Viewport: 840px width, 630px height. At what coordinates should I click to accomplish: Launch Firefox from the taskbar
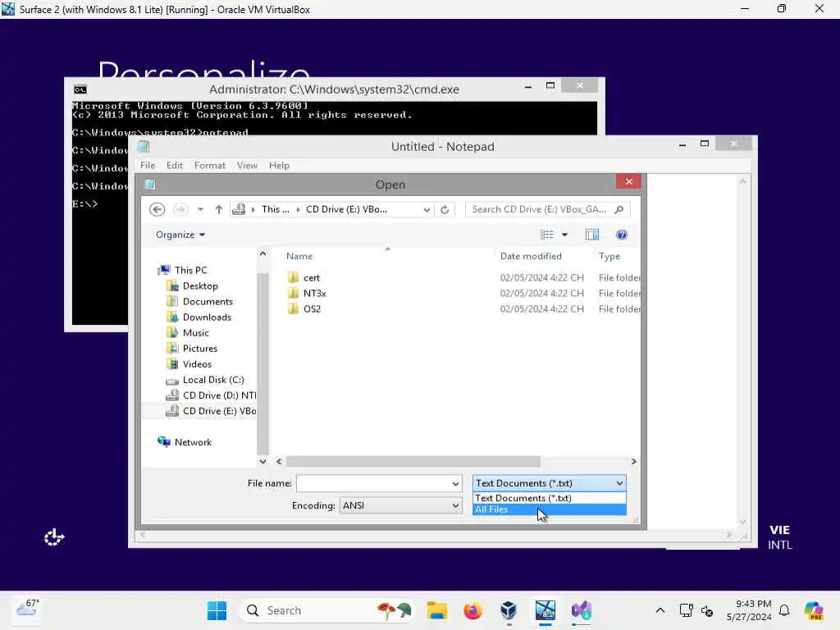click(x=472, y=610)
